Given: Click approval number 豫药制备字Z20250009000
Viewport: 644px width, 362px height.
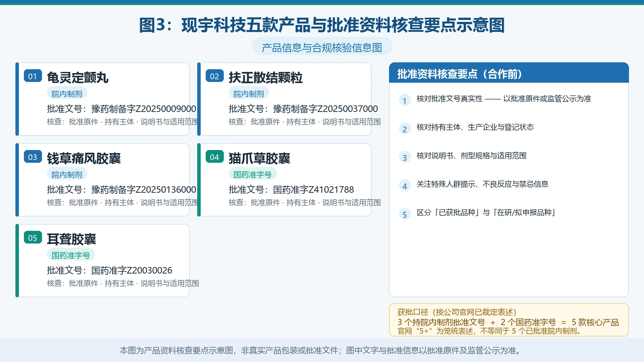Looking at the screenshot, I should point(144,109).
